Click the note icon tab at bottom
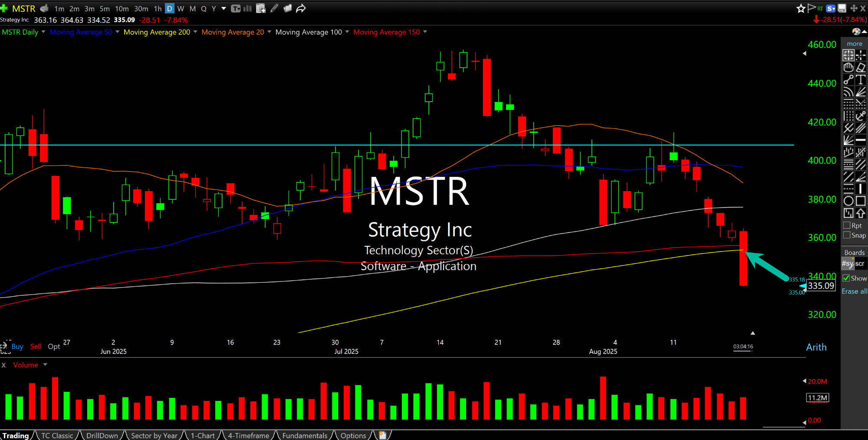Viewport: 868px width, 440px height. pyautogui.click(x=382, y=435)
